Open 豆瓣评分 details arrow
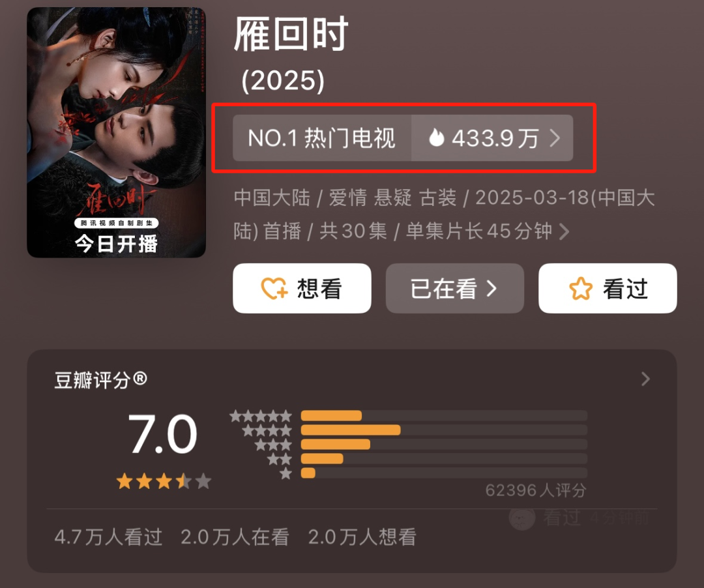 (x=645, y=379)
